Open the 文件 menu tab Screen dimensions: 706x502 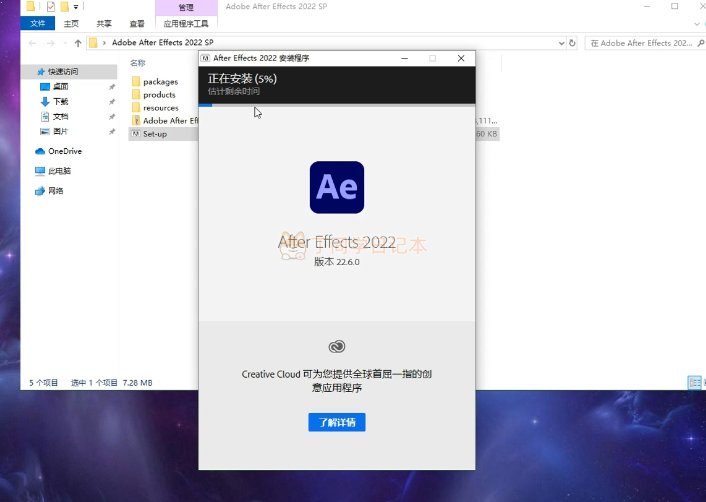38,22
